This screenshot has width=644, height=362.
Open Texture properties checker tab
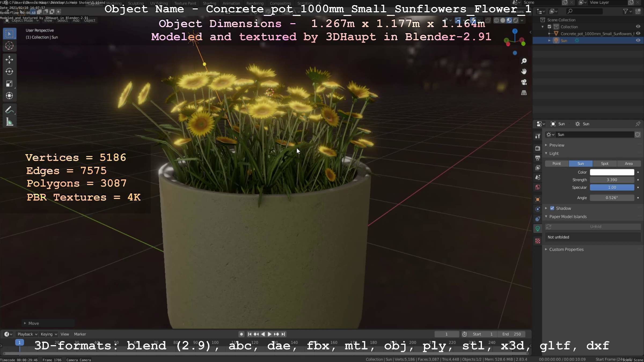pyautogui.click(x=537, y=241)
